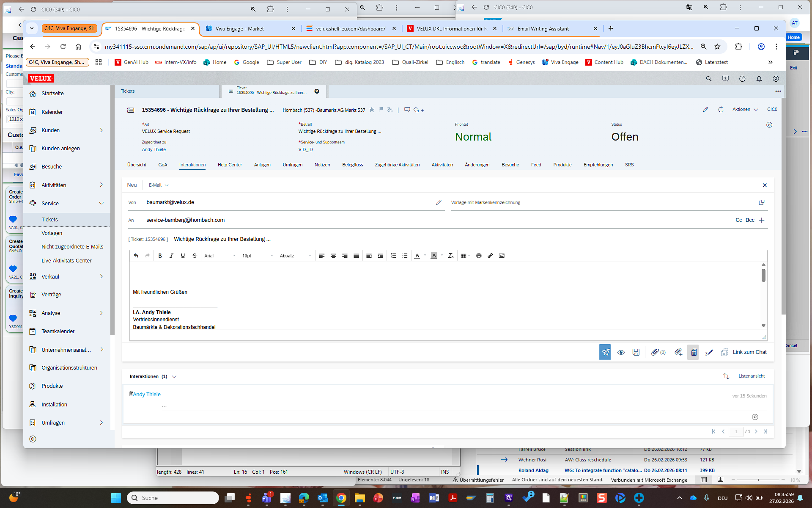Open the text color picker arrow

(x=425, y=256)
